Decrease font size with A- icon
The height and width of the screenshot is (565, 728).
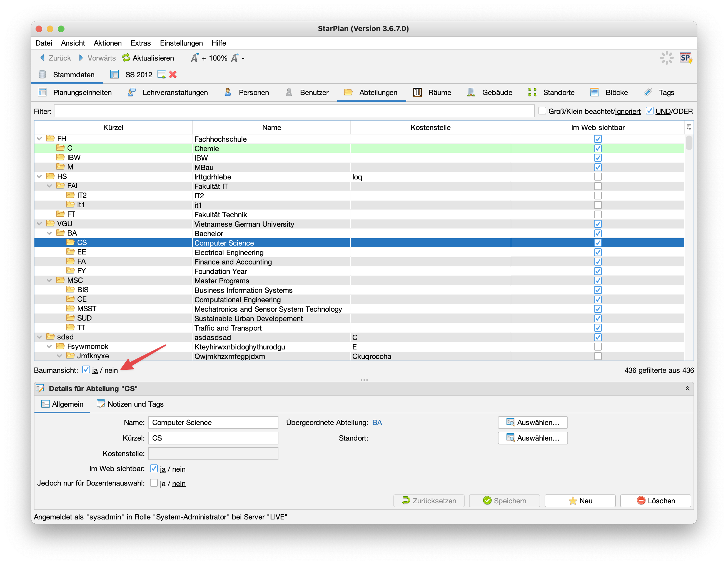point(235,58)
